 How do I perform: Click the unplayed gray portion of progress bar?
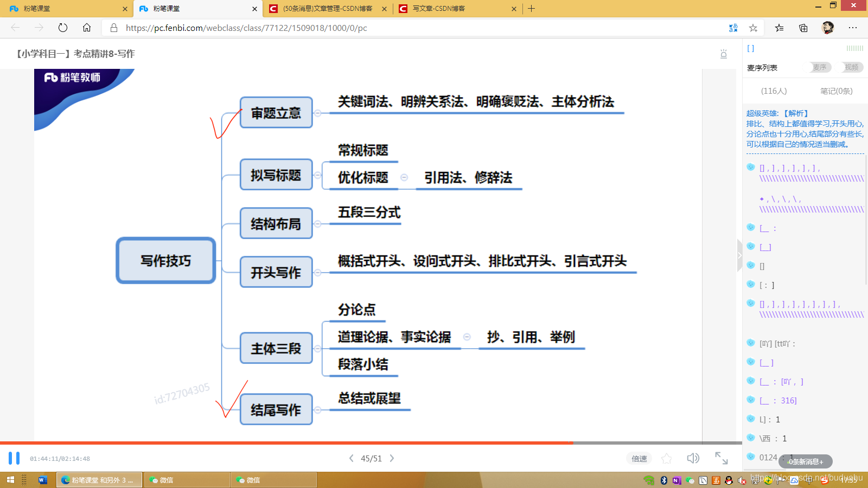[658, 443]
